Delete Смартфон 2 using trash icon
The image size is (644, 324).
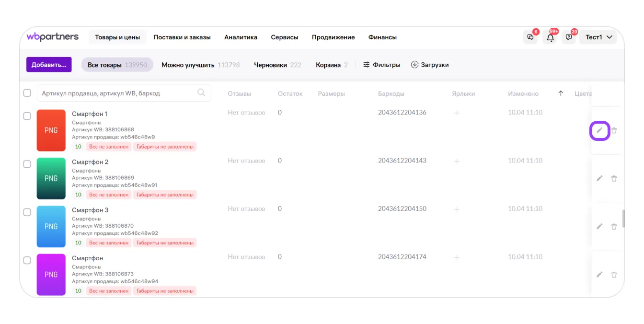click(614, 178)
